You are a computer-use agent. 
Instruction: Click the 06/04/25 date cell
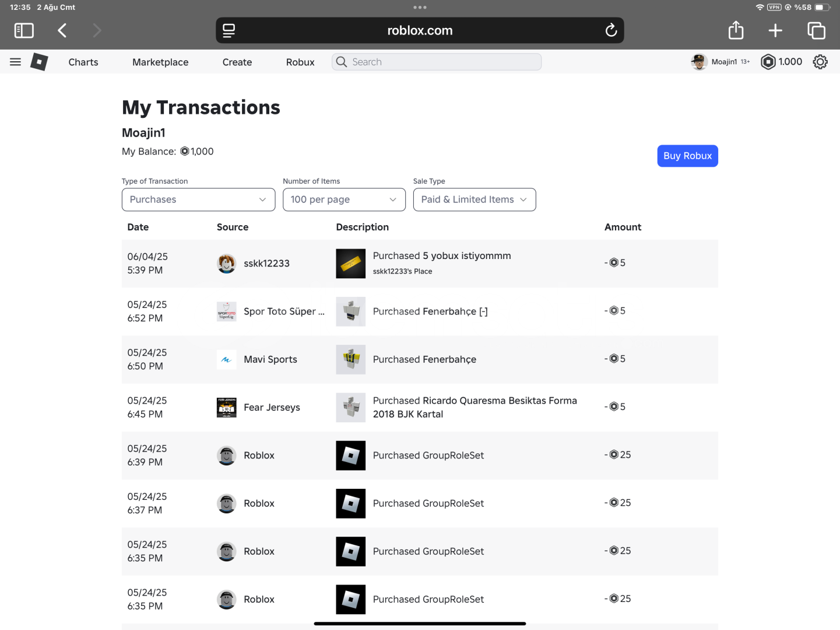click(x=147, y=264)
